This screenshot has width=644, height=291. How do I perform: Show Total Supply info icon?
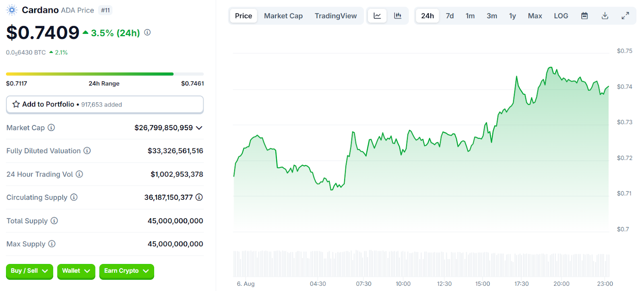point(54,220)
